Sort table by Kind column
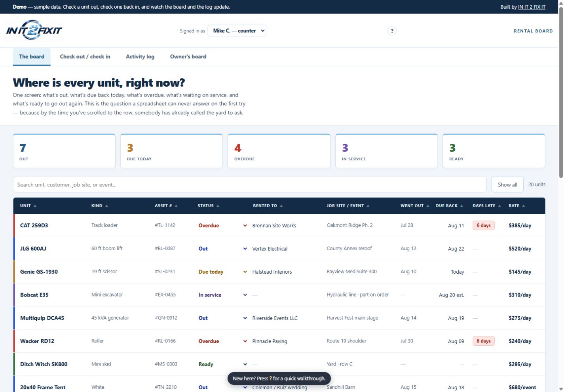This screenshot has width=564, height=392. (100, 206)
